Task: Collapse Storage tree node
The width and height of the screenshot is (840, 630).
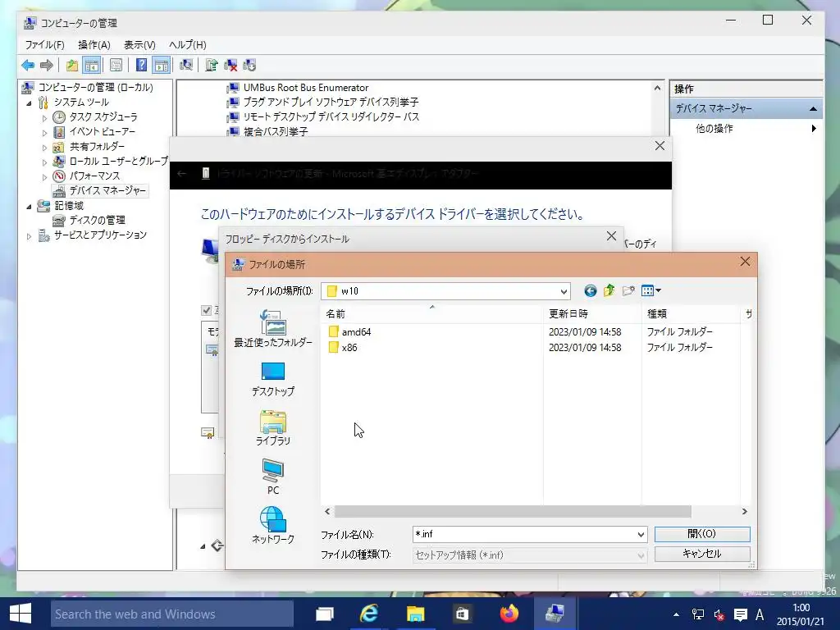Action: pos(29,206)
